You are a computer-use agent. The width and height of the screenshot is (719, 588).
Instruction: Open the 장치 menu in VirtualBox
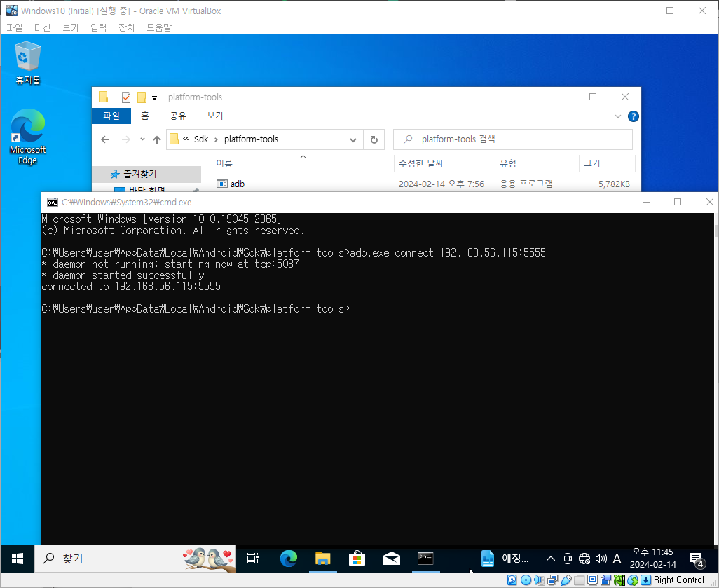(126, 27)
